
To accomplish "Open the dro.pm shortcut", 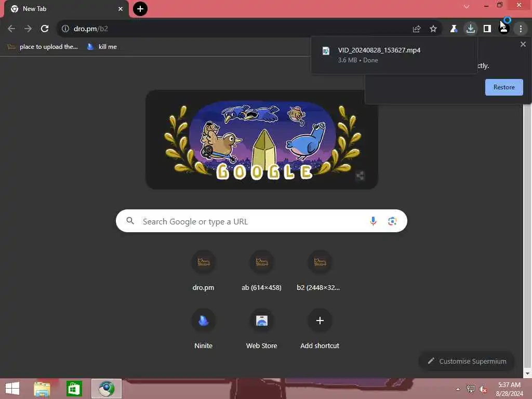I will 203,271.
